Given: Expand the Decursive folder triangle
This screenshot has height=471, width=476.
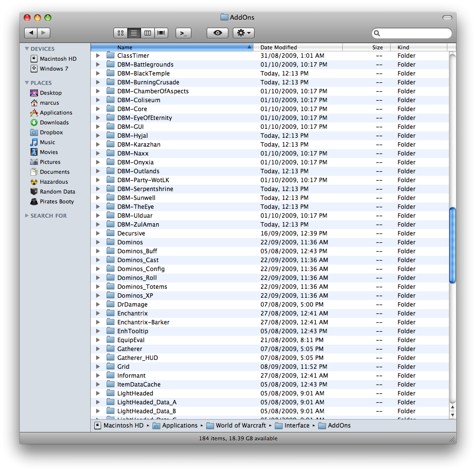Looking at the screenshot, I should (x=98, y=234).
